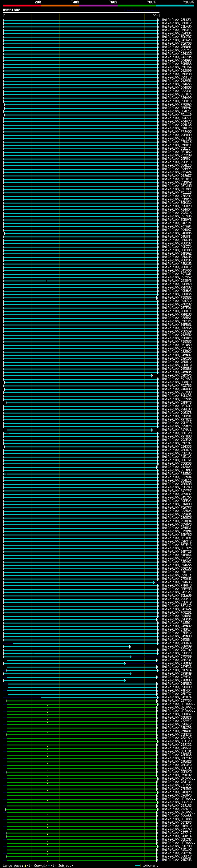Click the Large gaps legend text
The height and width of the screenshot is (868, 197).
coord(38,865)
